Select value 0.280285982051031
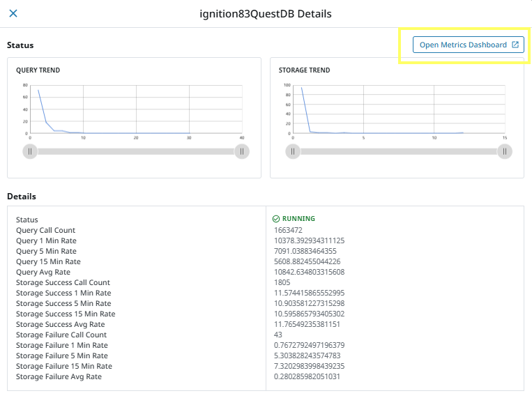Image resolution: width=532 pixels, height=398 pixels. (x=307, y=377)
